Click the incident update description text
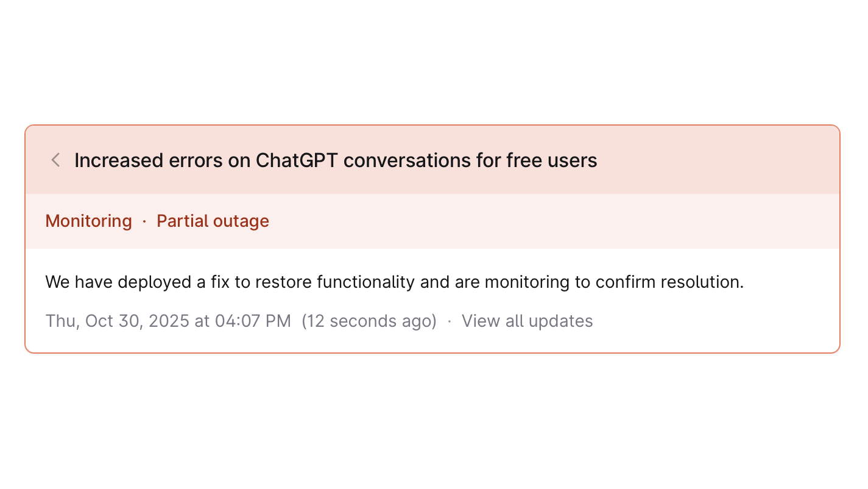 pos(394,282)
